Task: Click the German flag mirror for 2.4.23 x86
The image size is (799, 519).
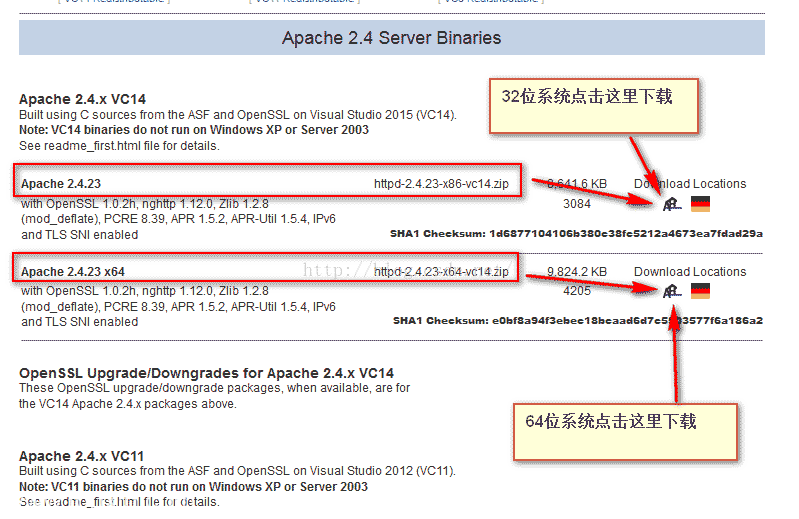Action: [x=700, y=204]
